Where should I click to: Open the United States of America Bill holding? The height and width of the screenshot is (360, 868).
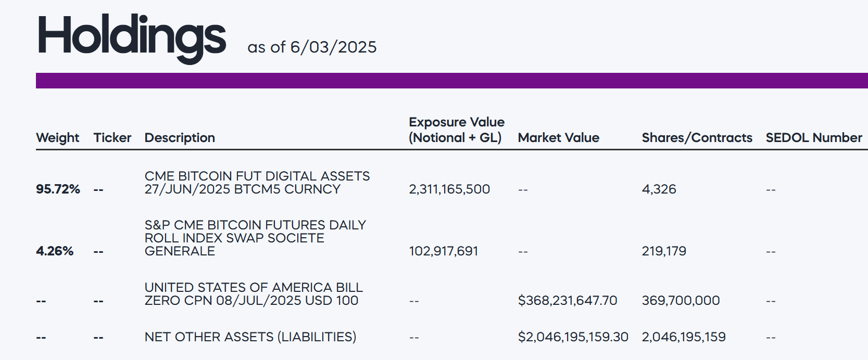click(254, 294)
